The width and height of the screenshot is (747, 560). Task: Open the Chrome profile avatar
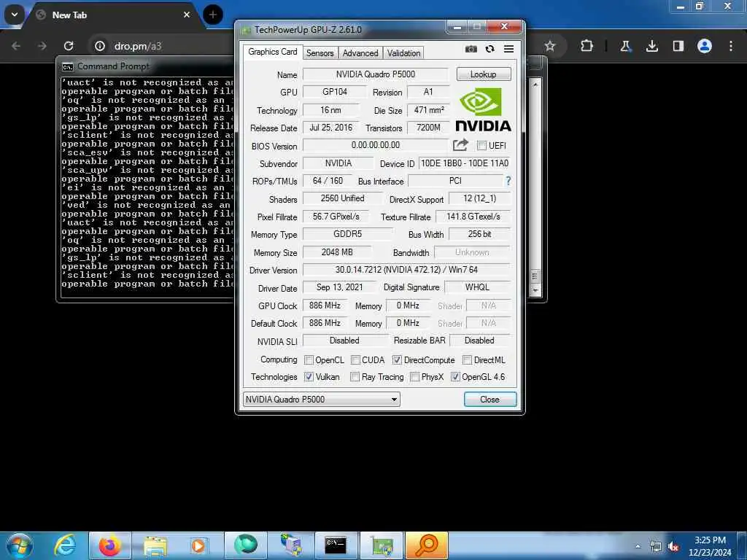(704, 46)
